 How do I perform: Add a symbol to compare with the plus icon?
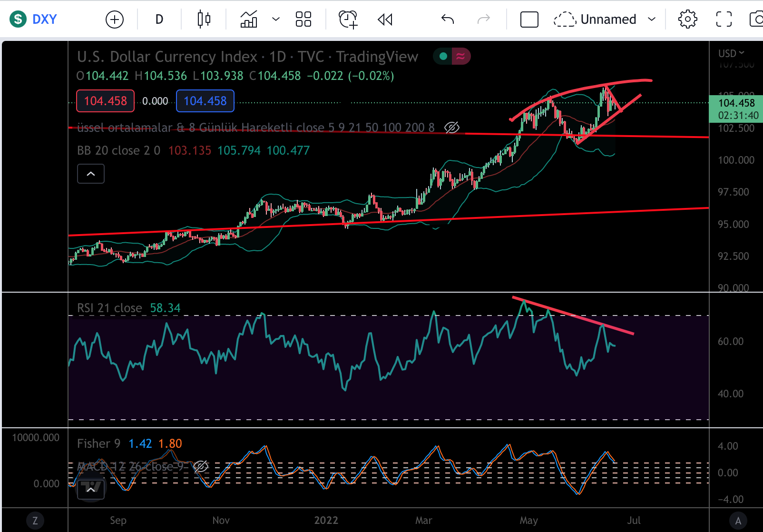(114, 20)
